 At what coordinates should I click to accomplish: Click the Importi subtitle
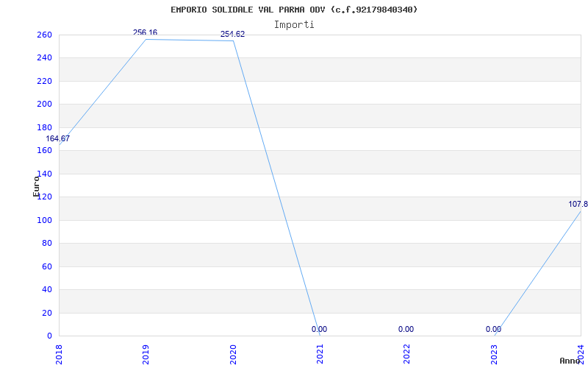tap(294, 25)
